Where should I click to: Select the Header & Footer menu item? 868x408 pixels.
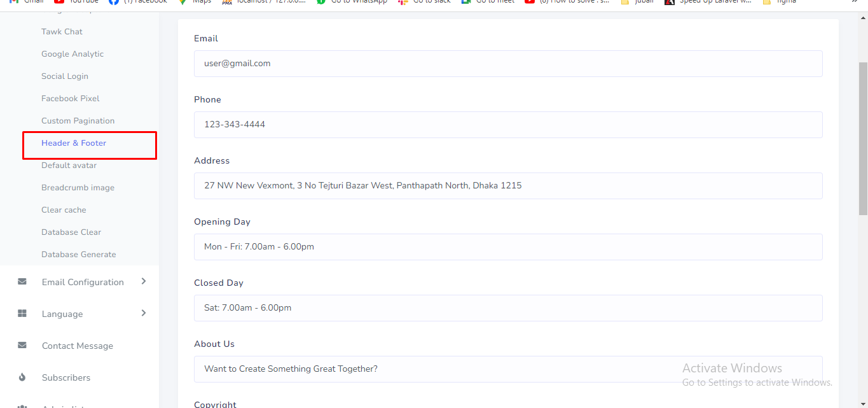click(x=74, y=143)
